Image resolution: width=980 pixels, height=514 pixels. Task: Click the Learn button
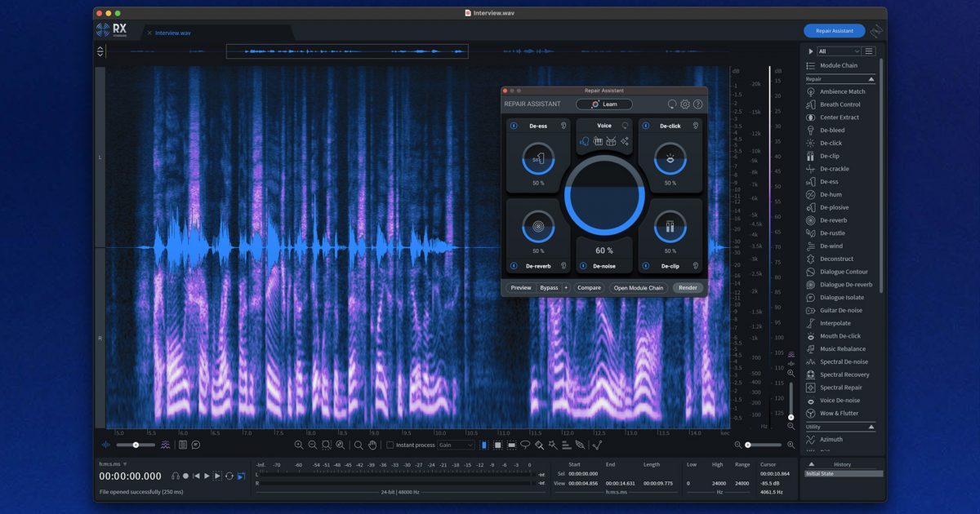coord(604,104)
